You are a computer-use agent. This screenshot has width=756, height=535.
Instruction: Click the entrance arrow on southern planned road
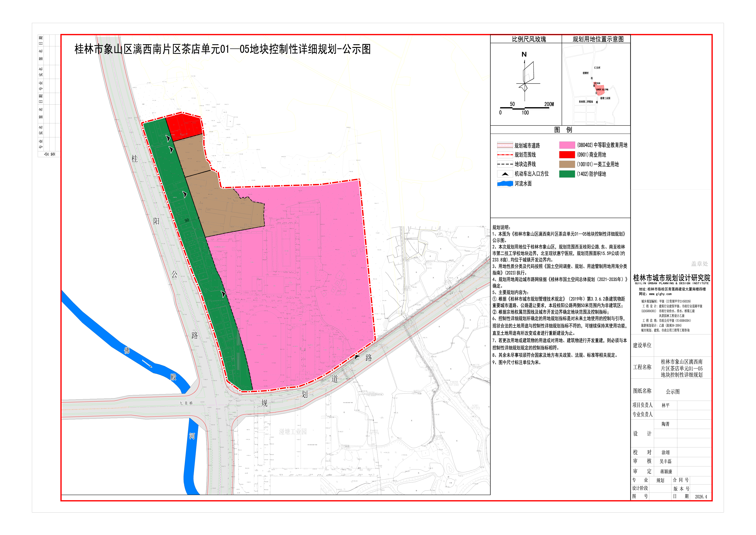357,357
